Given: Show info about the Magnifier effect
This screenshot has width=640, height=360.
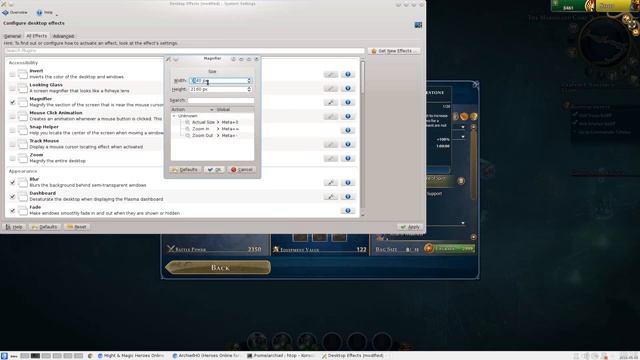Looking at the screenshot, I should click(348, 102).
